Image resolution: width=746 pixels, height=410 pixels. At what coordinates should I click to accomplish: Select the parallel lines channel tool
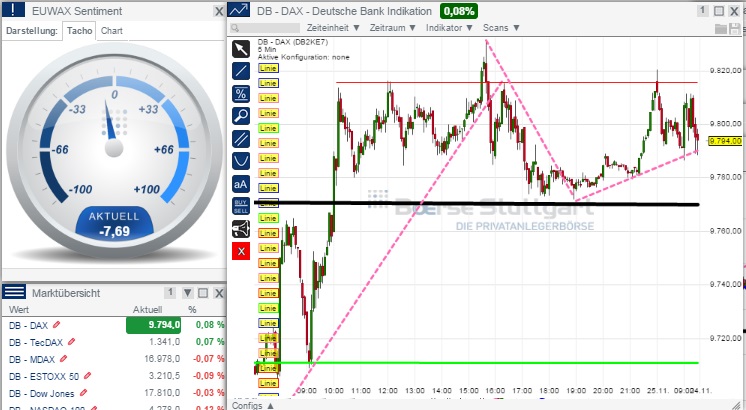pyautogui.click(x=241, y=139)
